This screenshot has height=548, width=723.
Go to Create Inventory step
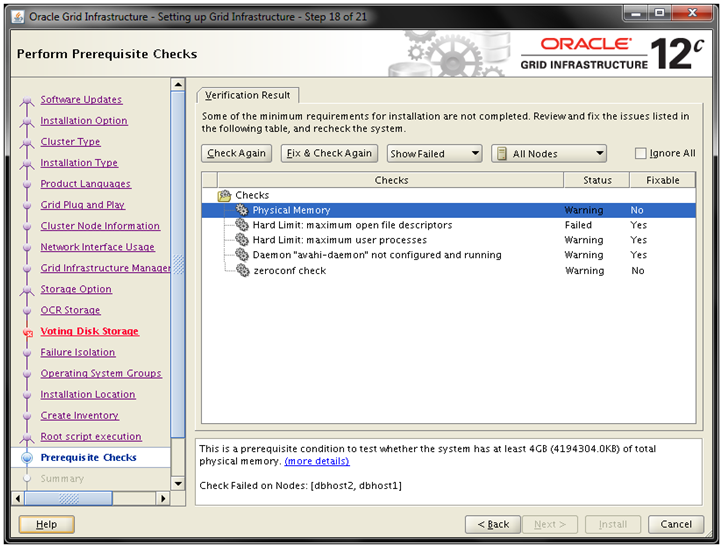tap(80, 416)
